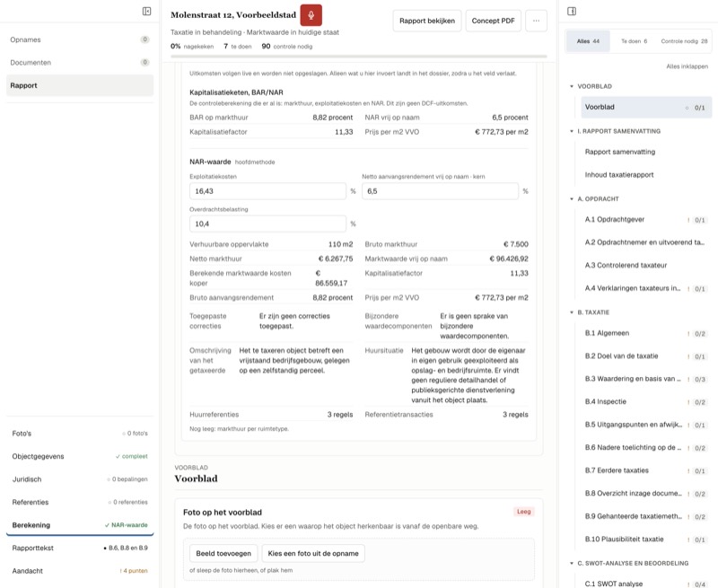Choose Kies een foto uit de opname
The width and height of the screenshot is (718, 588).
[x=313, y=553]
